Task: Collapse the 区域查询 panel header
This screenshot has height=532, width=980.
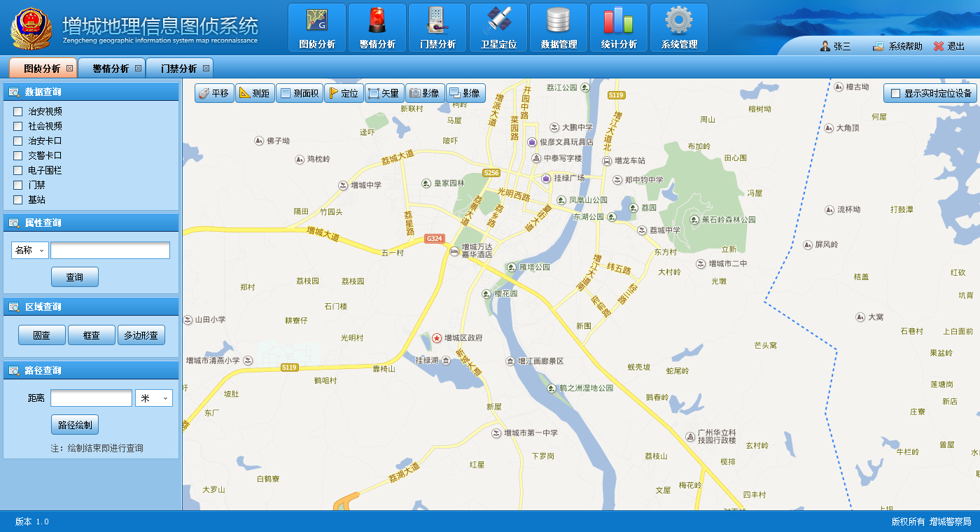Action: [91, 307]
